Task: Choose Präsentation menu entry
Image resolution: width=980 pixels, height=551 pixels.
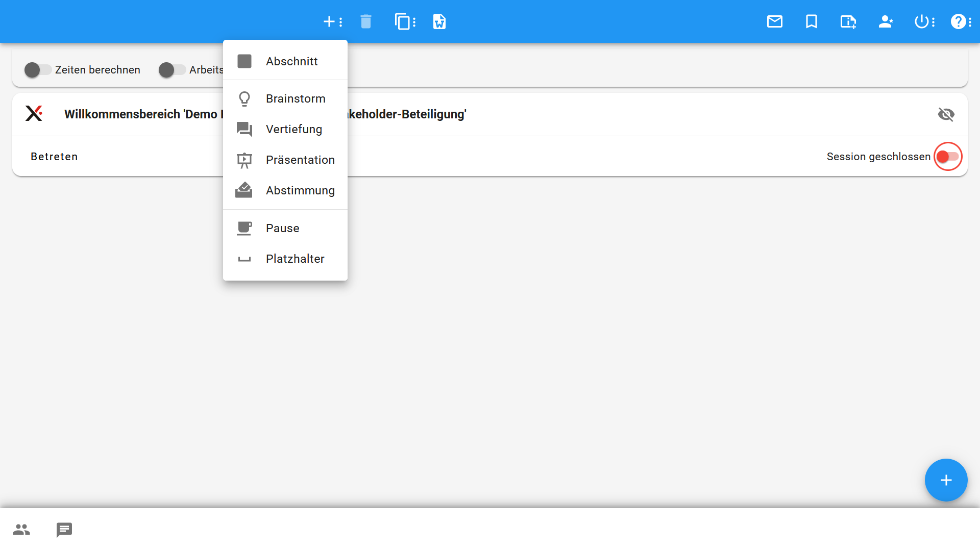Action: (x=285, y=160)
